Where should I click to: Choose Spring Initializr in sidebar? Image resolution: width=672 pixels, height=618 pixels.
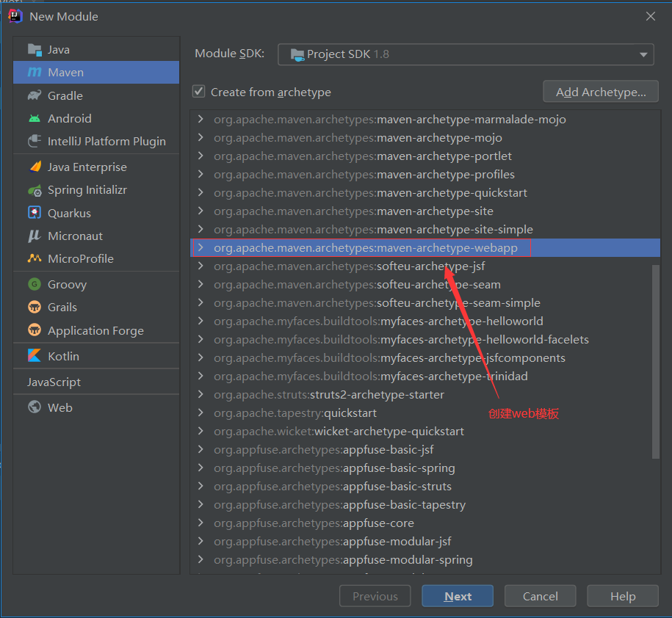point(96,189)
